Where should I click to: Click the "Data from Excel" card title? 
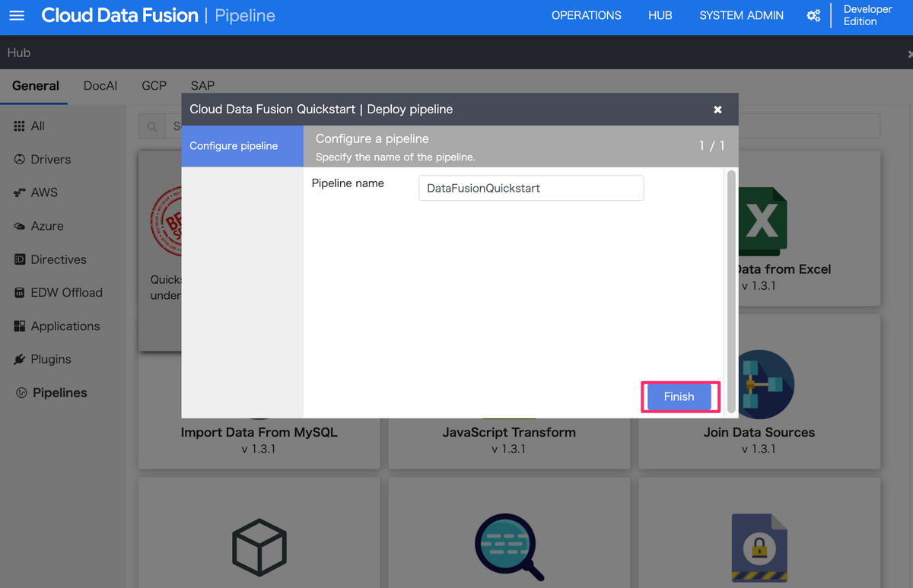[784, 269]
